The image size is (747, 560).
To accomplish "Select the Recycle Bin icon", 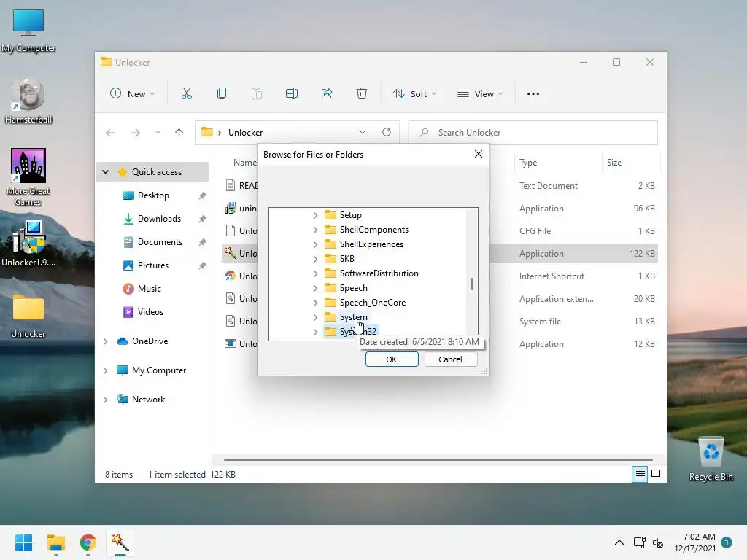I will point(711,459).
